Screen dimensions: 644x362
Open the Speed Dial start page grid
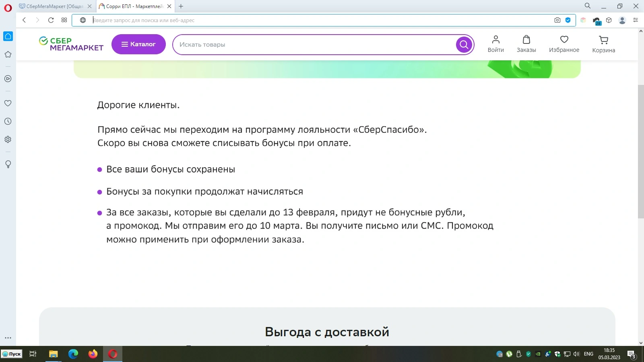click(x=64, y=20)
